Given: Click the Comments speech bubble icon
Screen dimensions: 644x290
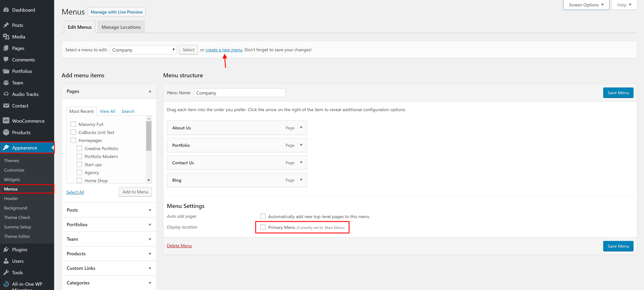Looking at the screenshot, I should [6, 60].
